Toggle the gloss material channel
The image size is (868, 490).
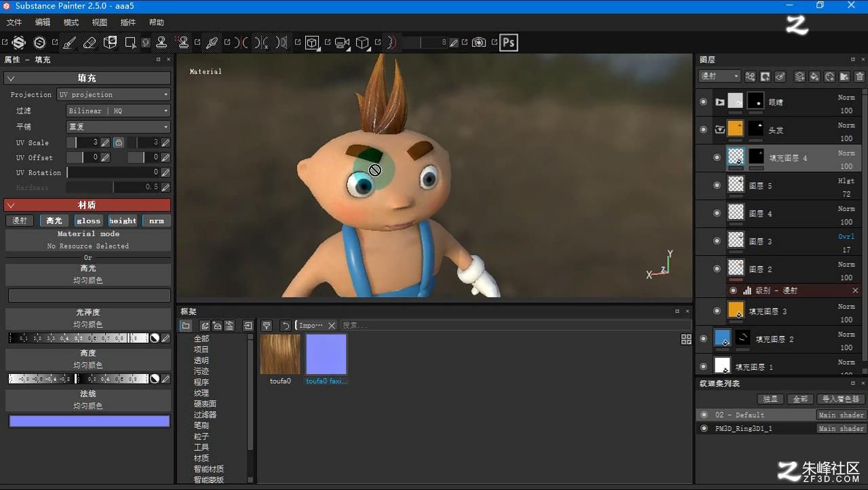[88, 221]
